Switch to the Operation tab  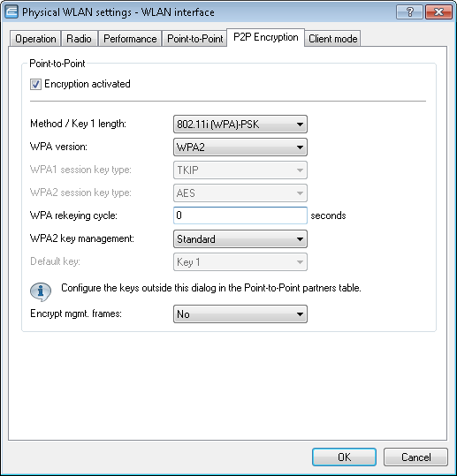pyautogui.click(x=35, y=39)
